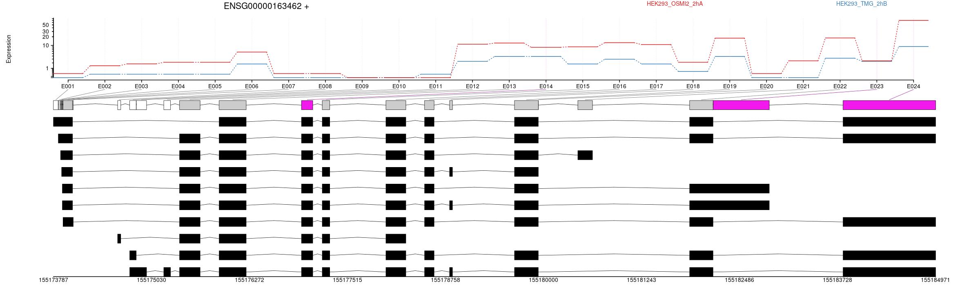Click exon label E019
This screenshot has width=980, height=286.
[x=730, y=86]
